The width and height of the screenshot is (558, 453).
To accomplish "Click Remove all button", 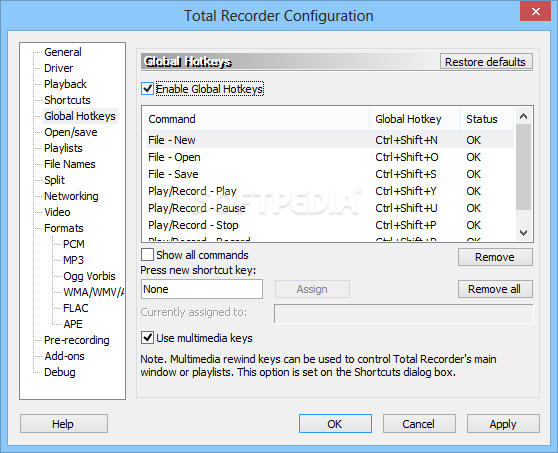I will point(495,289).
